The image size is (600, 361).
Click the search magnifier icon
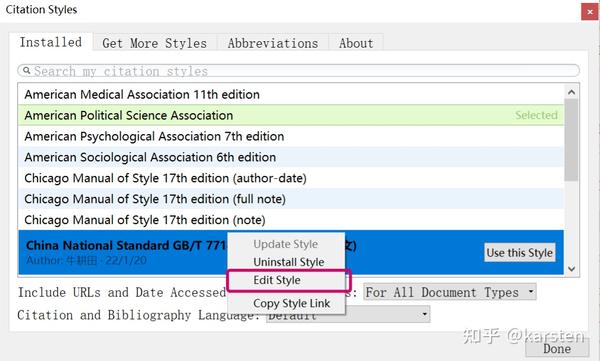click(26, 71)
